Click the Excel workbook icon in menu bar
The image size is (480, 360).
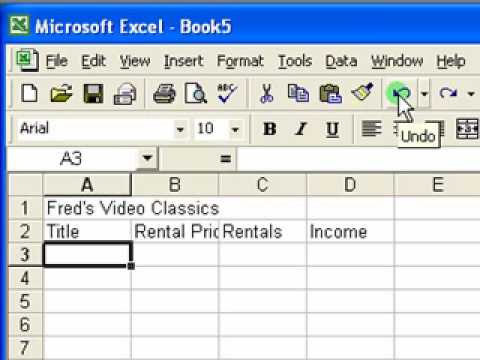click(x=28, y=60)
